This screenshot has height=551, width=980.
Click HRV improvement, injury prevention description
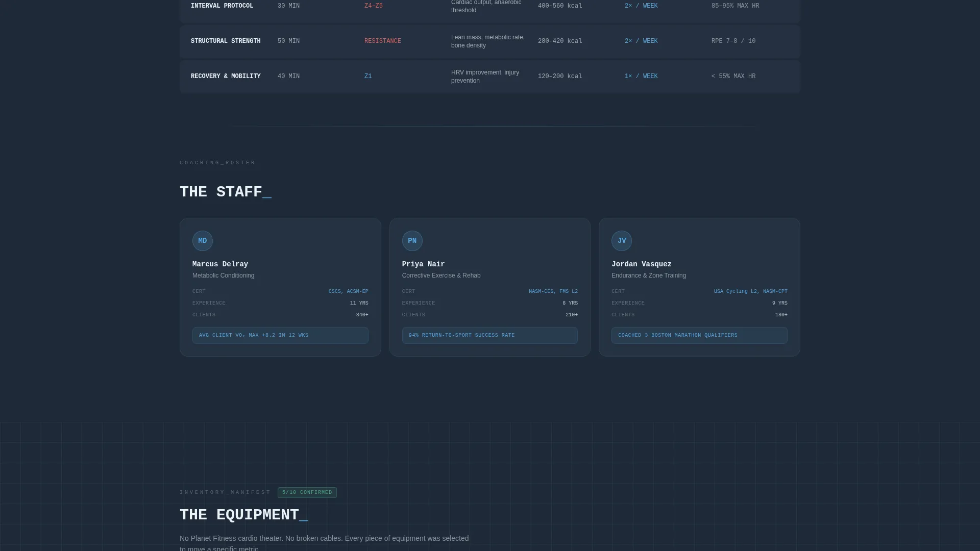[485, 77]
